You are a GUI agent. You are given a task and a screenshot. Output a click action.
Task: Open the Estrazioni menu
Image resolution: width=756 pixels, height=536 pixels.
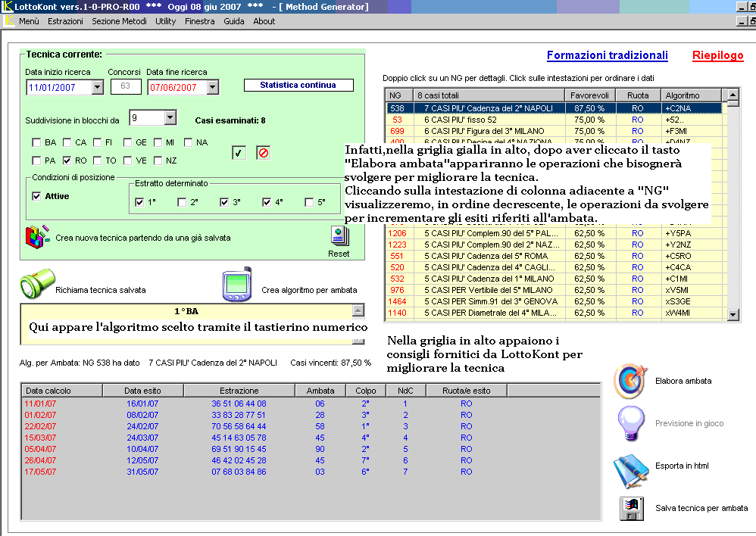65,21
